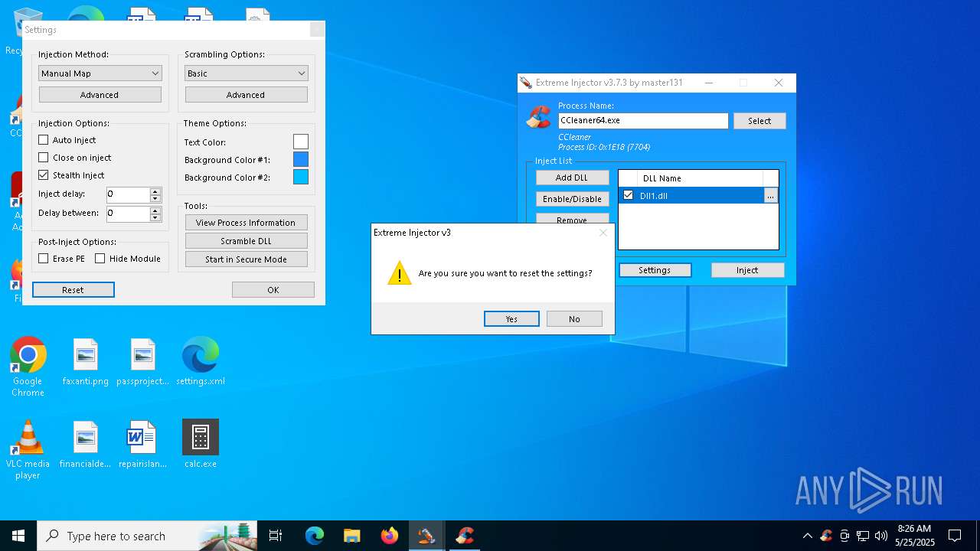Click Settings button in Extreme Injector
The image size is (980, 551).
tap(655, 270)
